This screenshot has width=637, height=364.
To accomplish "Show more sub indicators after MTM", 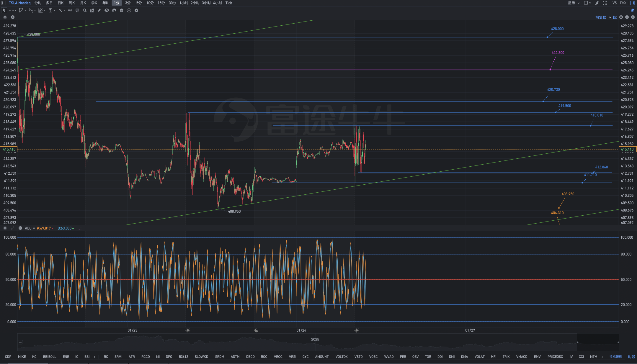I will (x=602, y=357).
